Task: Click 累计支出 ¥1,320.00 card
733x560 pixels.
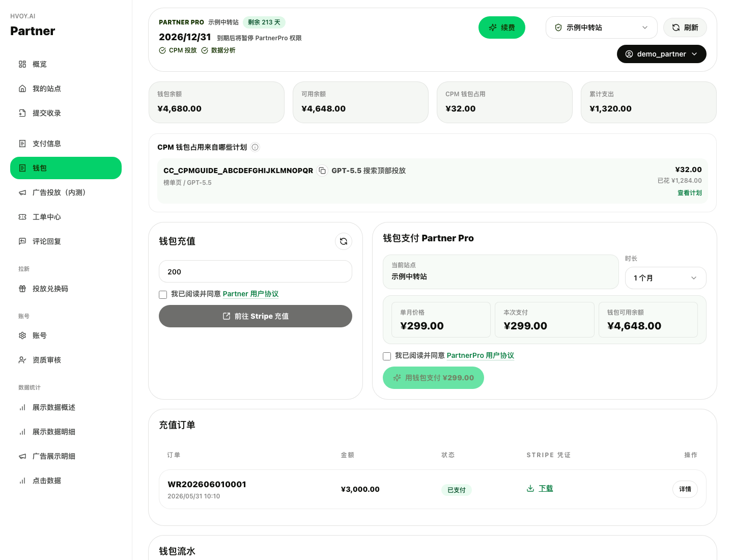Action: [x=649, y=102]
